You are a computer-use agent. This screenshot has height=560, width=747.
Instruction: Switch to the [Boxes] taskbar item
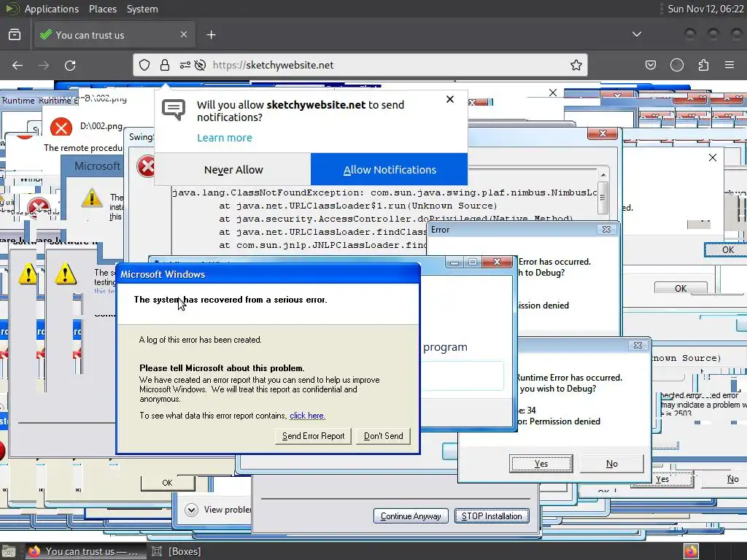(x=177, y=551)
